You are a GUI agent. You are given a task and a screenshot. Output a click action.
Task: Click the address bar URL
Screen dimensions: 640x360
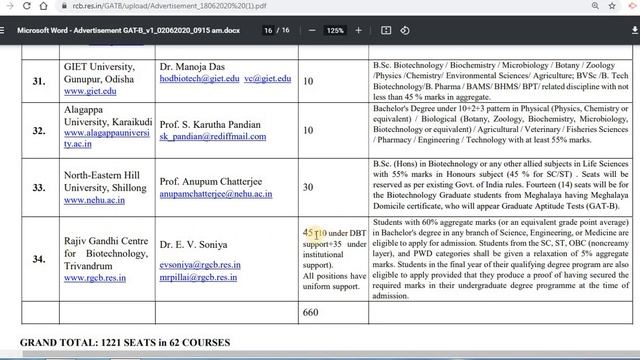point(169,6)
